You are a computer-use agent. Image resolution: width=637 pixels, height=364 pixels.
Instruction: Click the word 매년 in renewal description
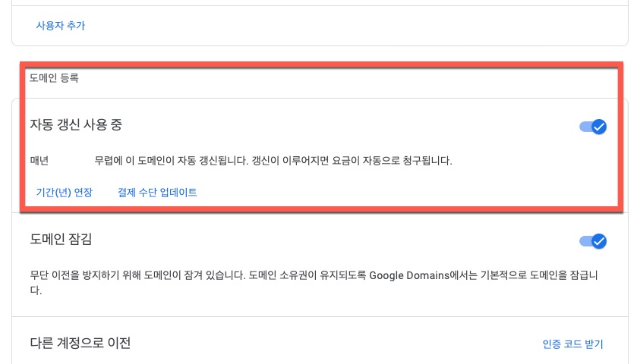coord(39,161)
